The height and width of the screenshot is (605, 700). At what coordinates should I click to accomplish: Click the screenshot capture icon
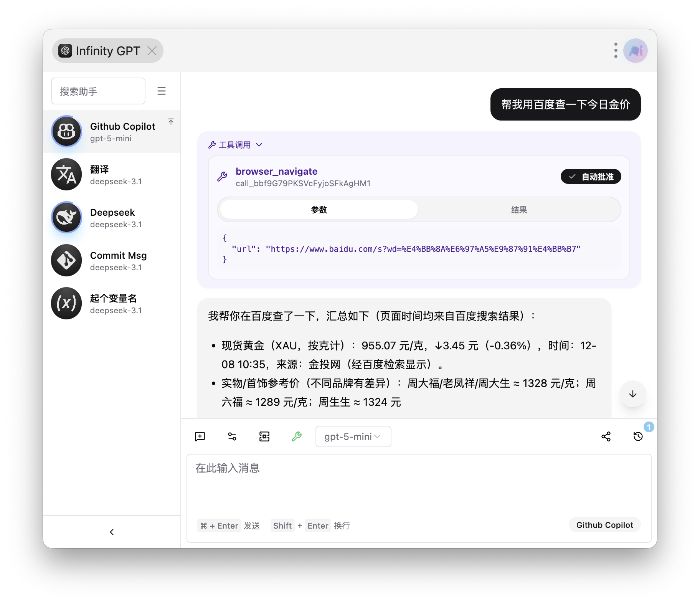264,436
